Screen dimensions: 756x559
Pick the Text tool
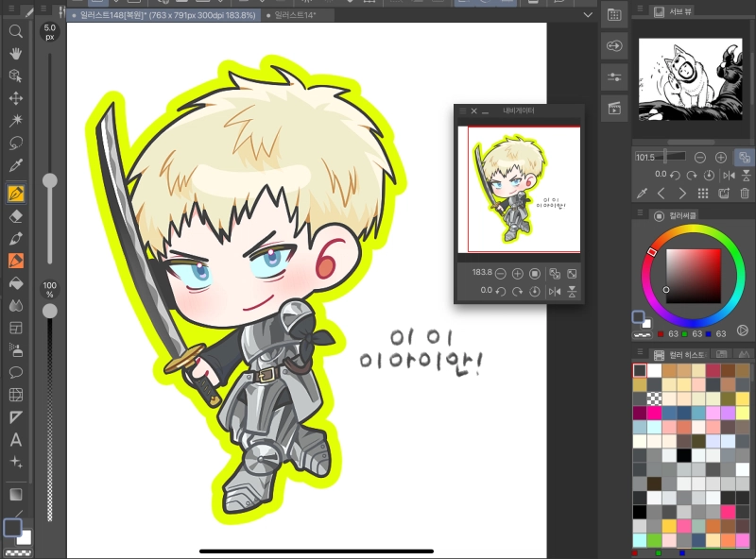coord(16,439)
